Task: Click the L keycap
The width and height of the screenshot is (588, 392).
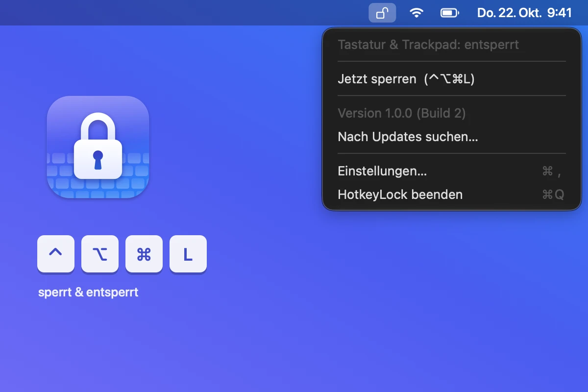Action: (188, 254)
